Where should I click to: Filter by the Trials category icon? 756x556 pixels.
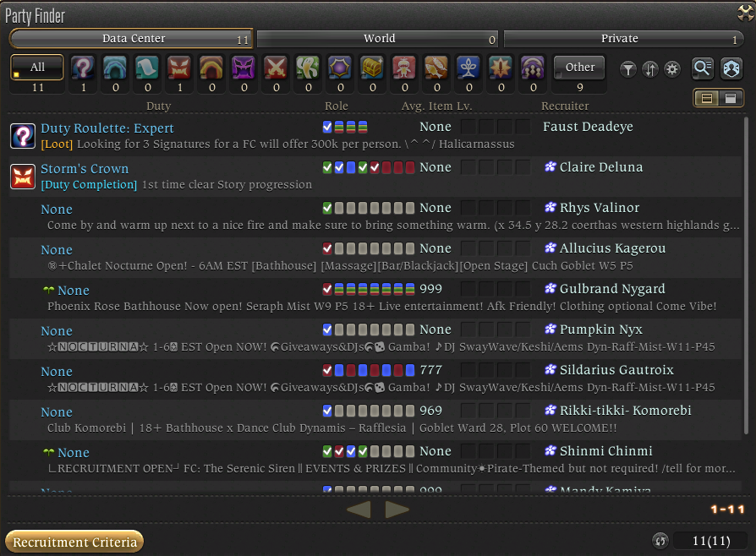tap(179, 68)
